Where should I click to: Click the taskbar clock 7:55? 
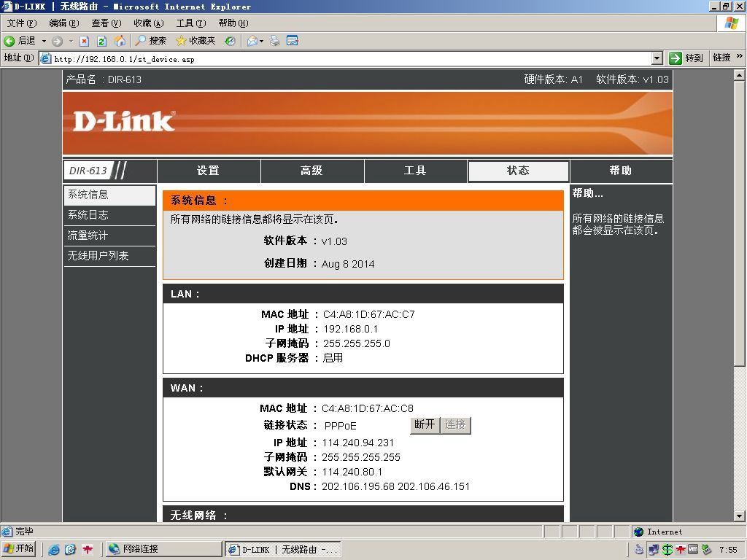(728, 550)
